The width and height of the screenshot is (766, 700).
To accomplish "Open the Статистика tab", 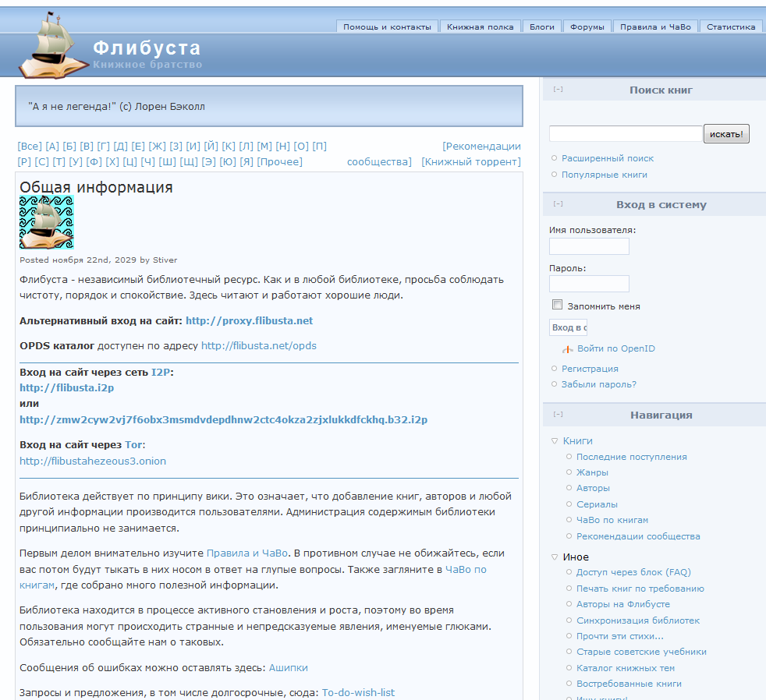I will coord(731,27).
